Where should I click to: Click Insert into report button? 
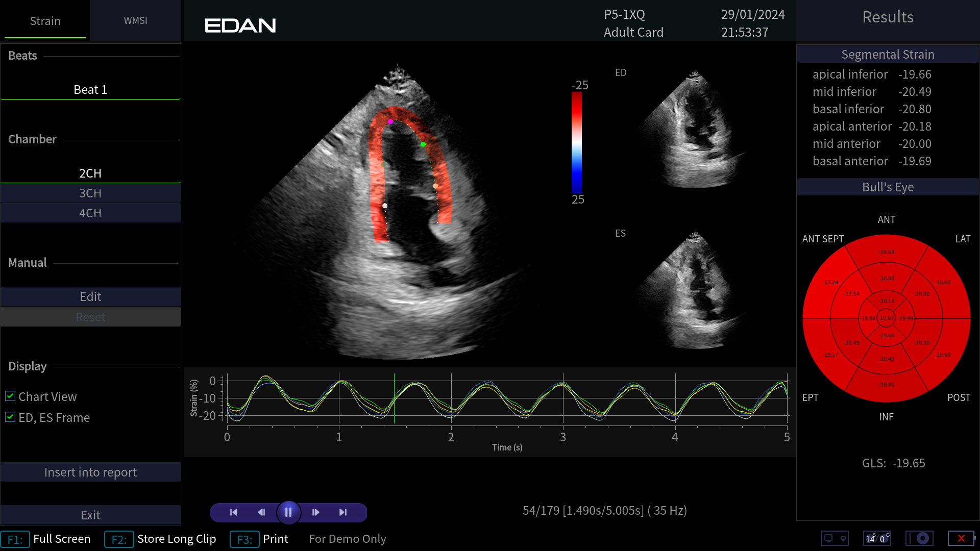[x=90, y=472]
